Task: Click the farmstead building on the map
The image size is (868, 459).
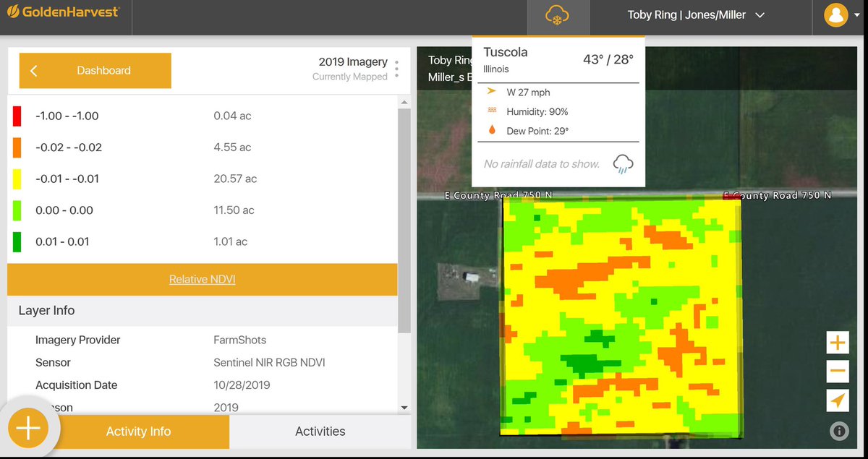Action: 470,278
